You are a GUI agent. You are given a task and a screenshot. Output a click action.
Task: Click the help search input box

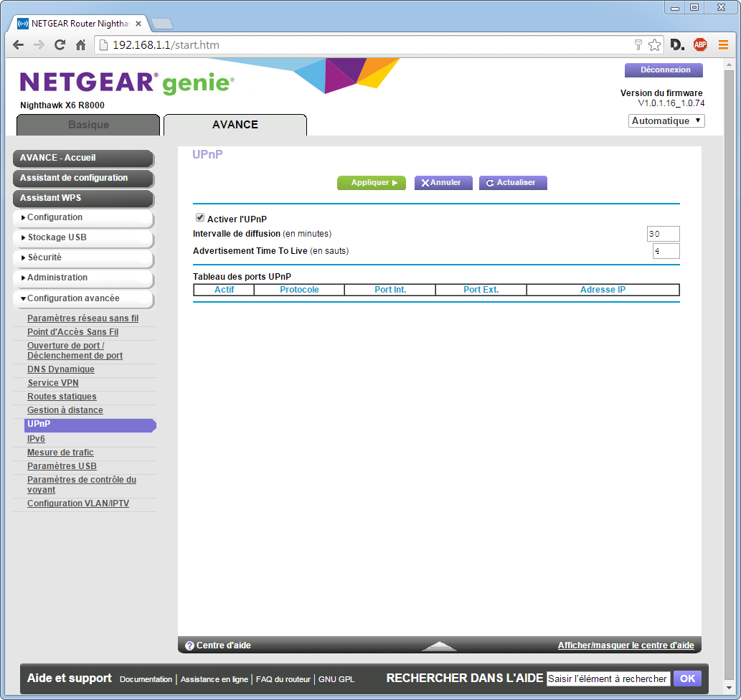point(608,678)
